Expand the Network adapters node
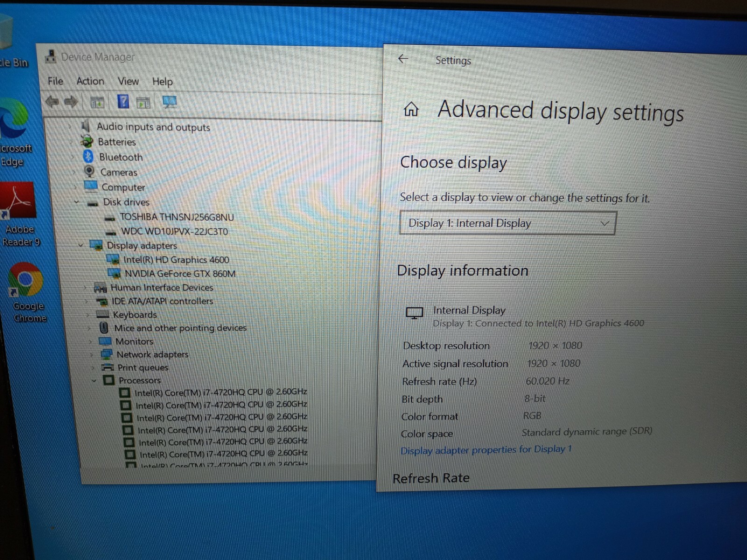The width and height of the screenshot is (747, 560). coord(92,354)
